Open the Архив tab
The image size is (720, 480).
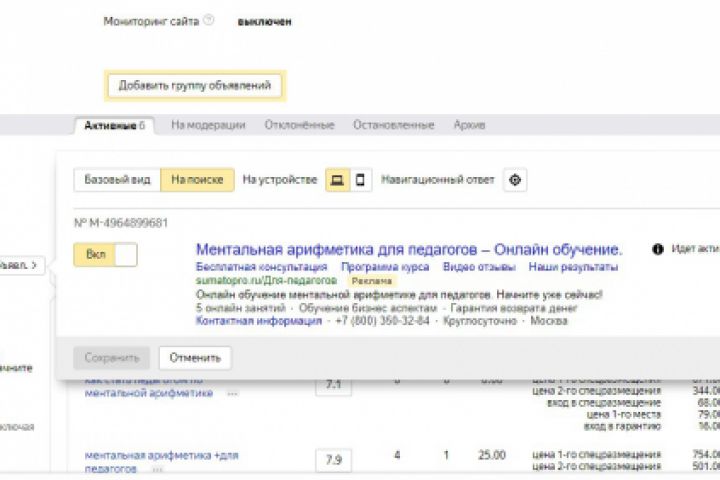tap(469, 125)
